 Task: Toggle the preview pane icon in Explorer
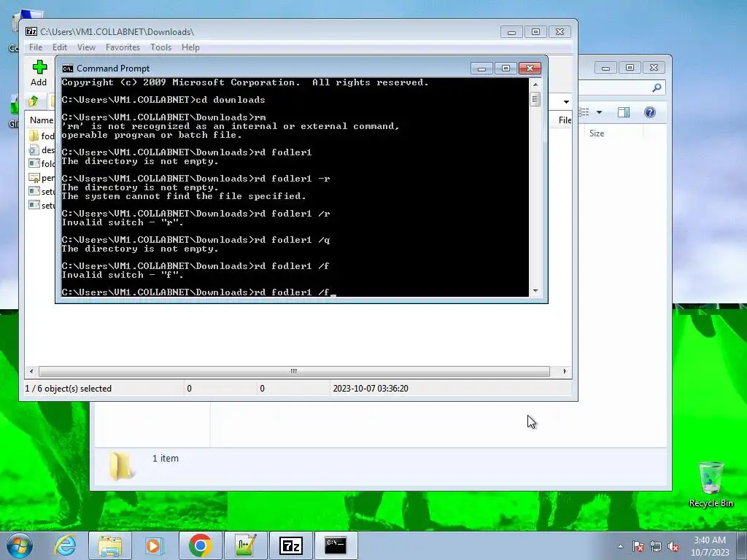624,112
